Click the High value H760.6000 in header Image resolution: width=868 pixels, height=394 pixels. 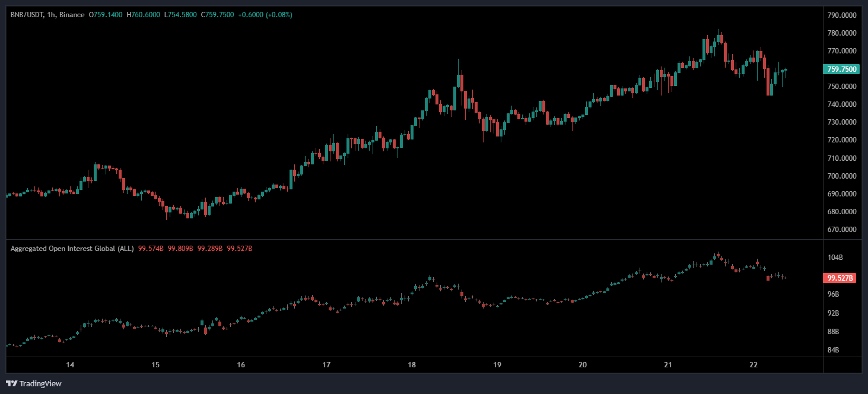tap(143, 14)
